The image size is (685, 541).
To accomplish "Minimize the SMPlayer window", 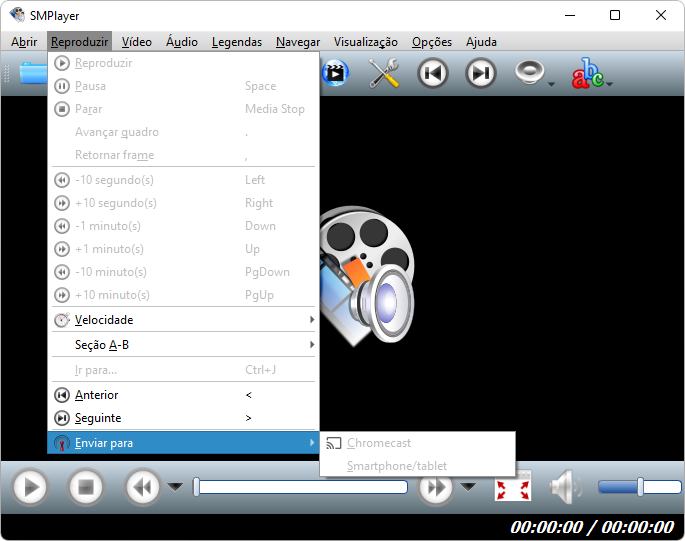I will point(570,15).
